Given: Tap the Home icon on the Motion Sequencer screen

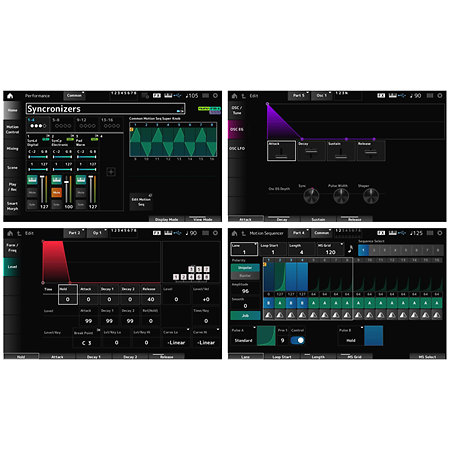Looking at the screenshot, I should pyautogui.click(x=234, y=233).
